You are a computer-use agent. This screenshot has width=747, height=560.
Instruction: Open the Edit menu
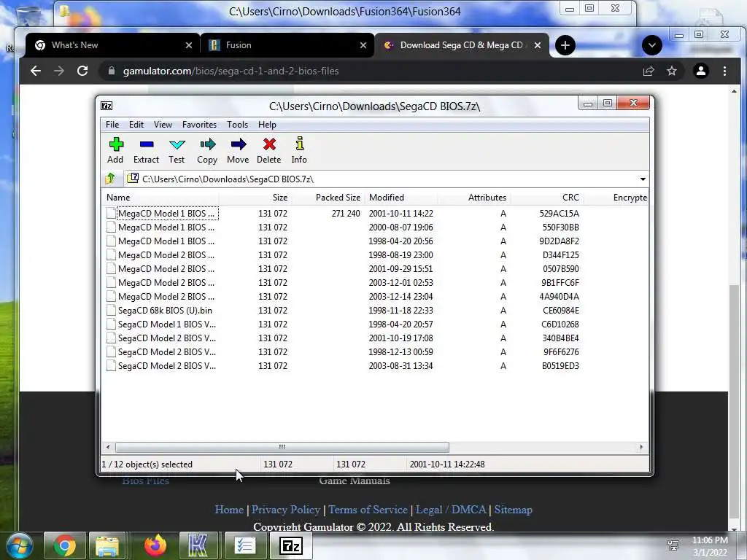[136, 124]
